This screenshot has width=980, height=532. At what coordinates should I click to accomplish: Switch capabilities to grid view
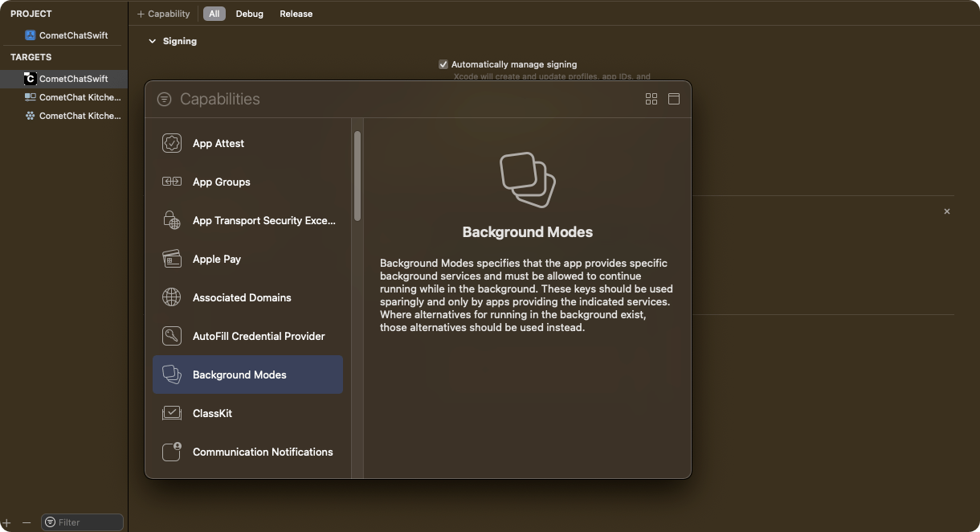coord(651,99)
